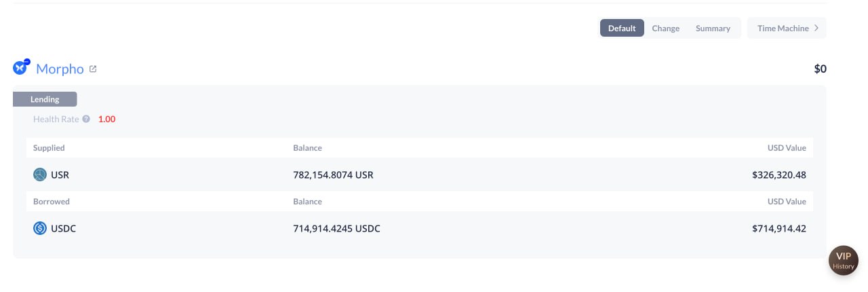Select the 782,154.8074 USR balance
This screenshot has width=868, height=292.
pos(333,175)
